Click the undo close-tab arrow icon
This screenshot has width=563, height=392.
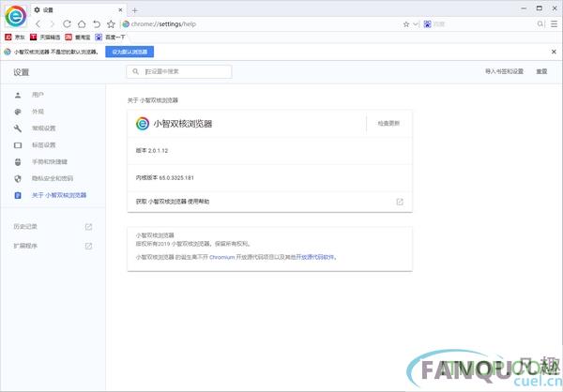point(97,24)
